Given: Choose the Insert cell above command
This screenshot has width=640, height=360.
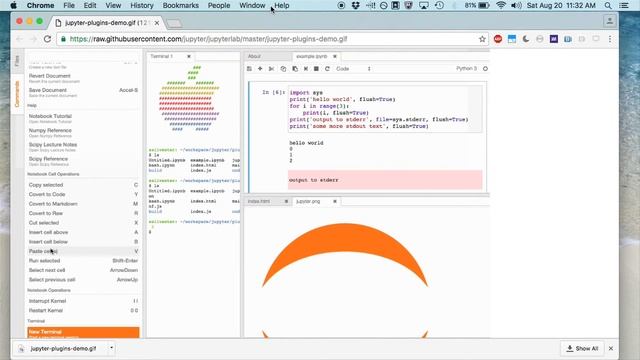Looking at the screenshot, I should (x=83, y=232).
